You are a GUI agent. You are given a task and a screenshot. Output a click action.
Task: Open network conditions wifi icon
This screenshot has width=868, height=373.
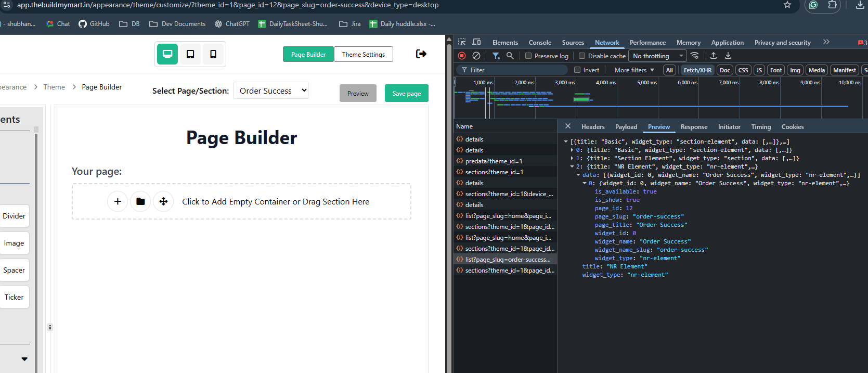point(695,56)
